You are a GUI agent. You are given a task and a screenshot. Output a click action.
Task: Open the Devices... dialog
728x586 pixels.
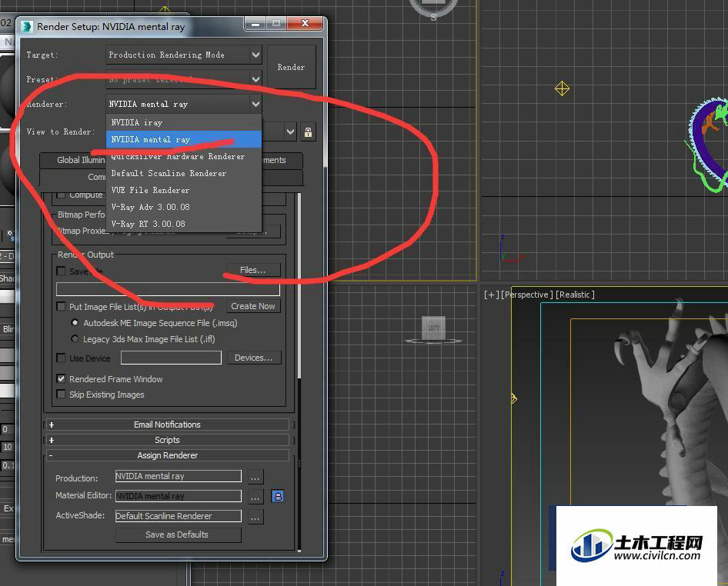coord(253,358)
